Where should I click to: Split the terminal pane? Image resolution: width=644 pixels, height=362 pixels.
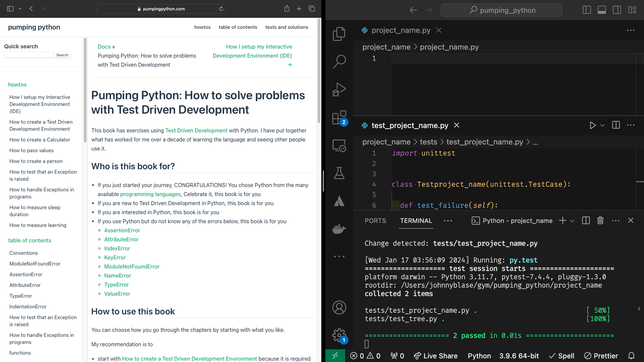click(586, 220)
